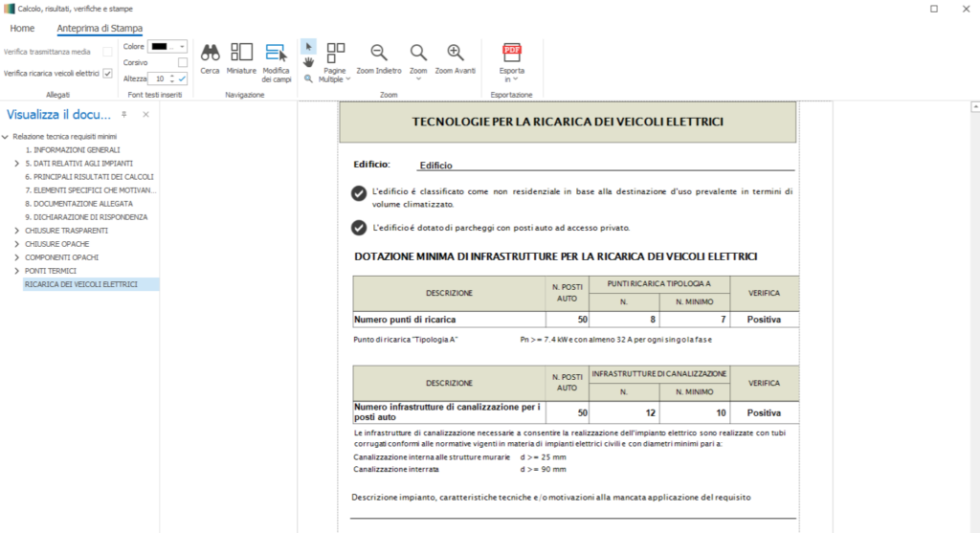Select the Anteprima di Stampa tab
980x533 pixels.
coord(100,28)
